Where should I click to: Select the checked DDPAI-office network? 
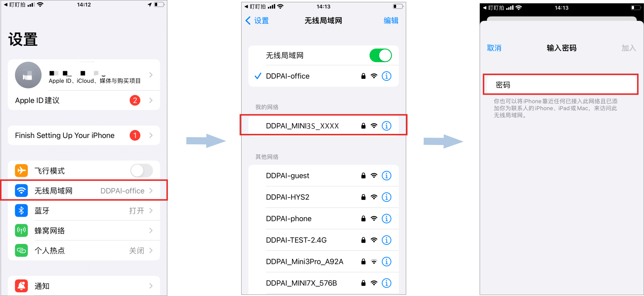pyautogui.click(x=324, y=76)
